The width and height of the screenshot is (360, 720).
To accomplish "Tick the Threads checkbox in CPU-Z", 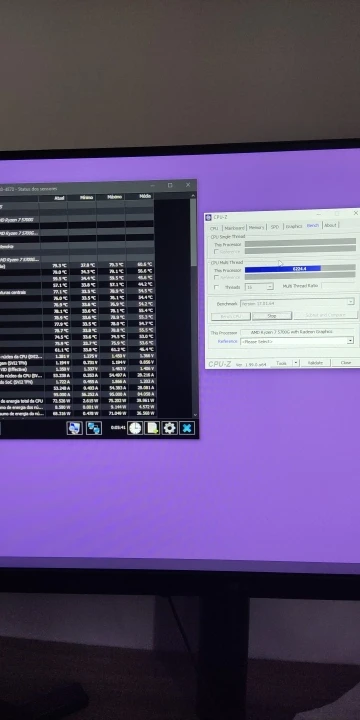I will click(x=216, y=287).
